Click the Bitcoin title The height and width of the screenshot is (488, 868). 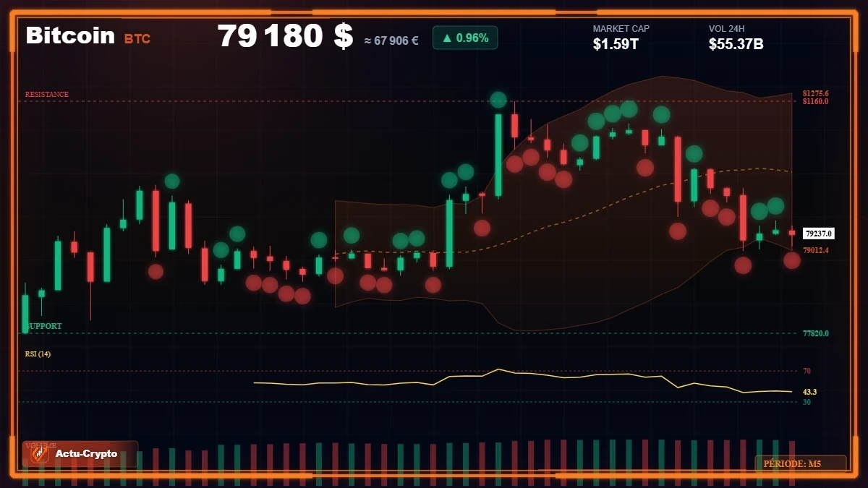click(70, 35)
